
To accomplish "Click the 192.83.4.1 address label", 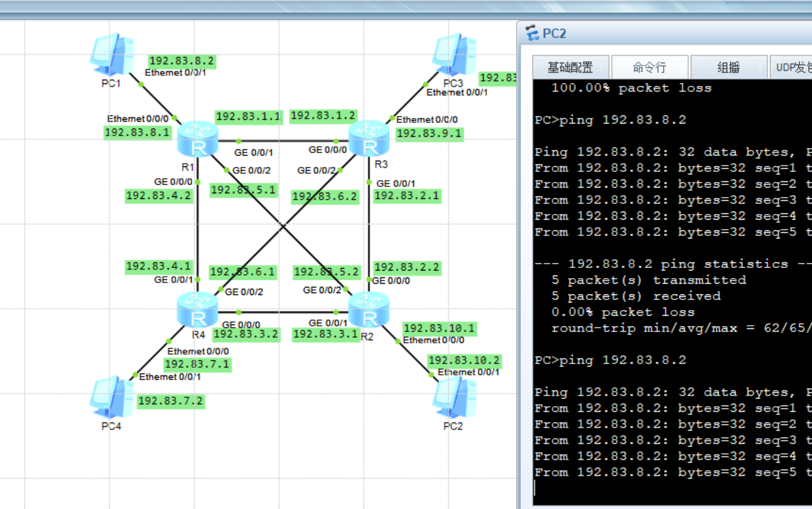I will click(x=159, y=267).
